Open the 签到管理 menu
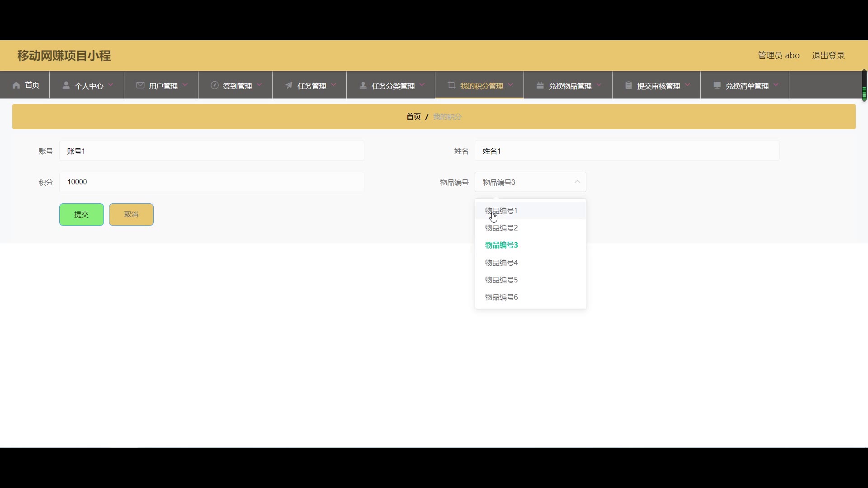 pyautogui.click(x=235, y=85)
